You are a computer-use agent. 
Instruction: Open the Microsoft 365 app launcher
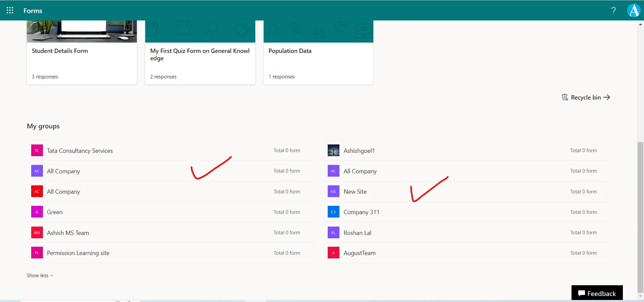(x=10, y=10)
